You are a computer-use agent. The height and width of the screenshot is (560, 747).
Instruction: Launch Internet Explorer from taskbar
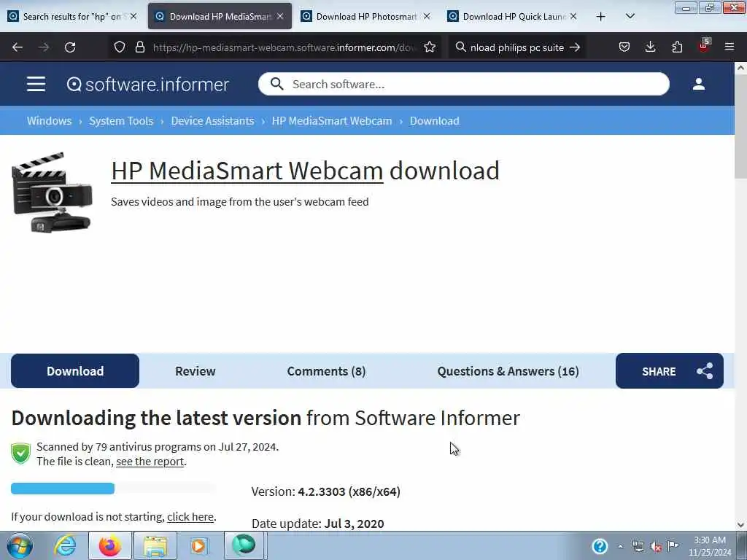[x=65, y=545]
